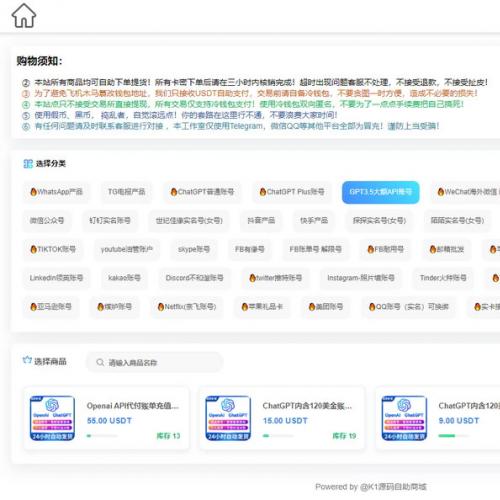Select the 邮箱批发 category
The width and height of the screenshot is (500, 500).
pyautogui.click(x=447, y=249)
